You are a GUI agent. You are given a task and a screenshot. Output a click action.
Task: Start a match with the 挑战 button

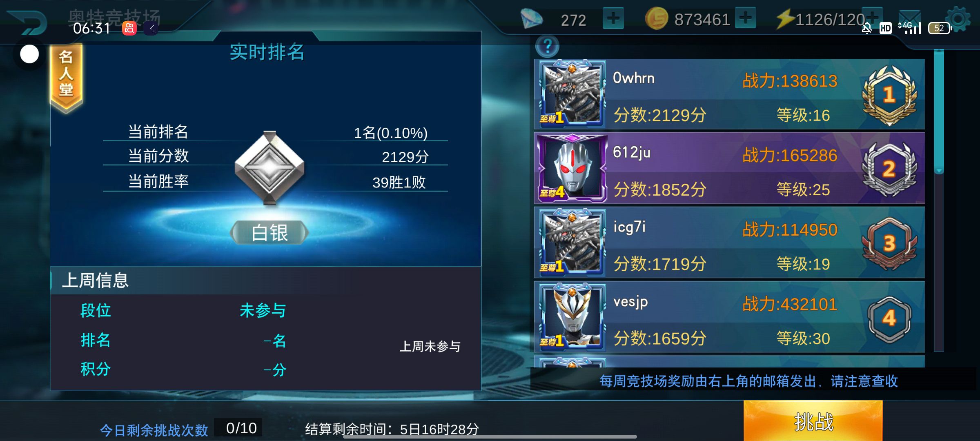click(813, 421)
